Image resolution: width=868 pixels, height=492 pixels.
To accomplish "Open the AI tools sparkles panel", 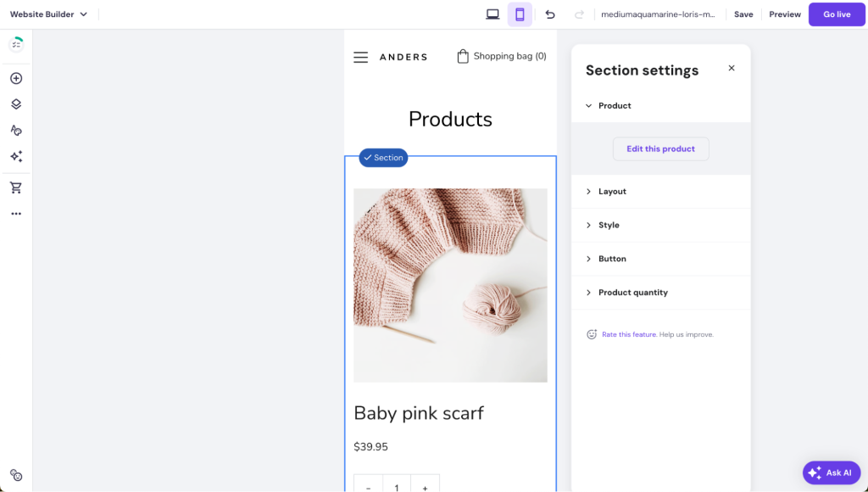I will [15, 156].
